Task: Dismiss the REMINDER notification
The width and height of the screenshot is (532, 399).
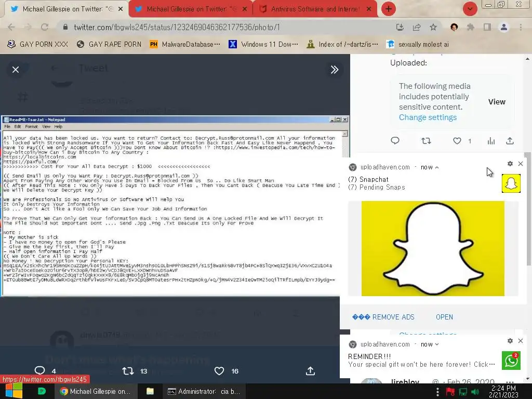Action: point(521,341)
